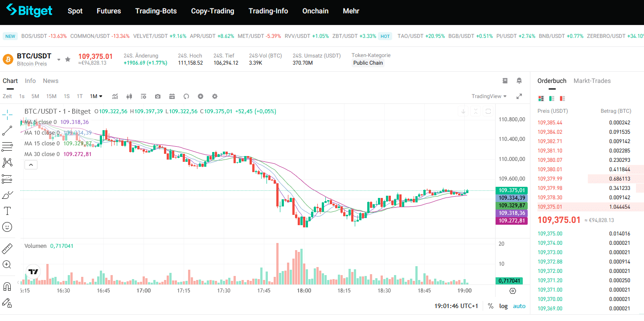Screen dimensions: 644x321
Task: Click the Public Chain category tag
Action: click(368, 63)
